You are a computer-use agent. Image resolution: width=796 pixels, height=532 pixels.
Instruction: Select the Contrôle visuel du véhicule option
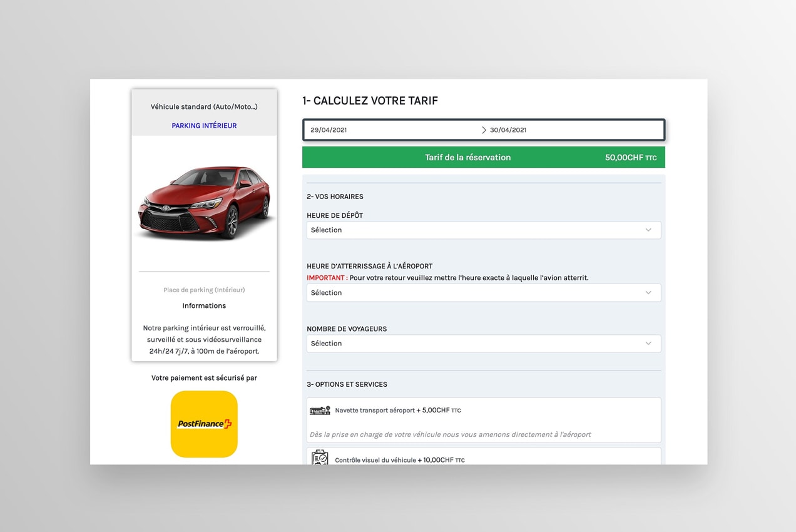click(x=400, y=460)
